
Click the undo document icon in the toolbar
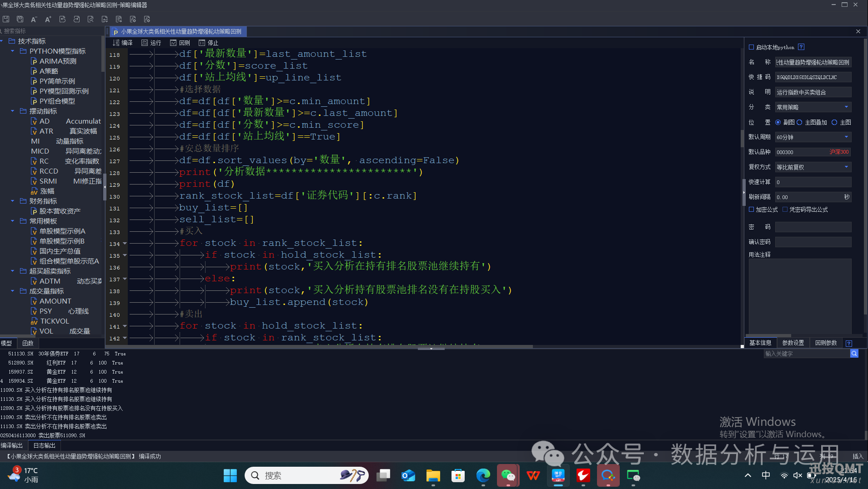tap(62, 19)
